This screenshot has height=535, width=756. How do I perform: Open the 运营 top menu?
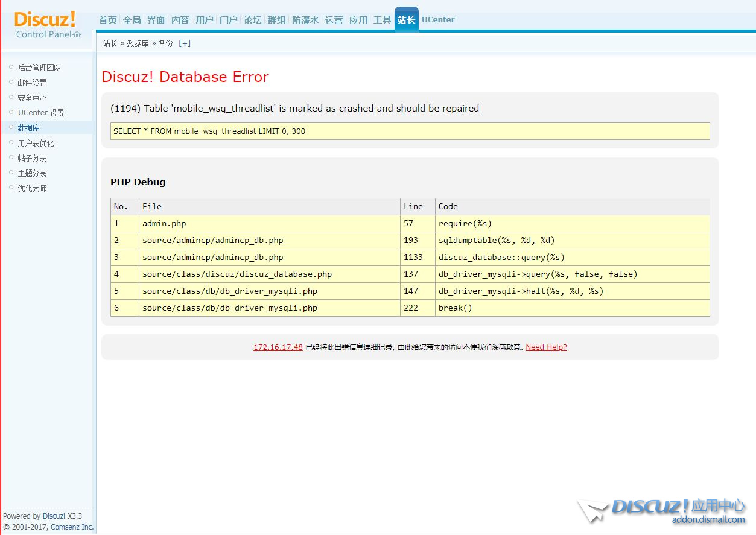click(334, 20)
